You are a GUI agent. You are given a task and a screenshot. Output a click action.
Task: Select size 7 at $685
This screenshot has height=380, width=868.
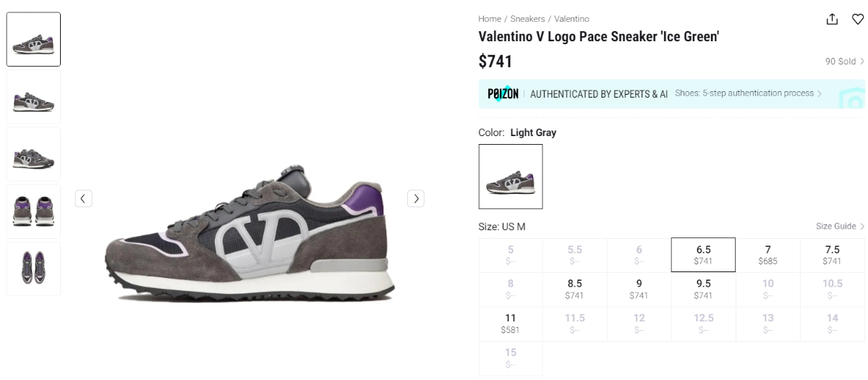pyautogui.click(x=767, y=255)
